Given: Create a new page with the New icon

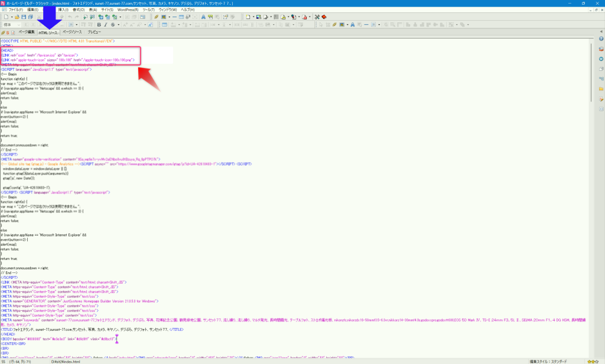Looking at the screenshot, I should (x=6, y=17).
